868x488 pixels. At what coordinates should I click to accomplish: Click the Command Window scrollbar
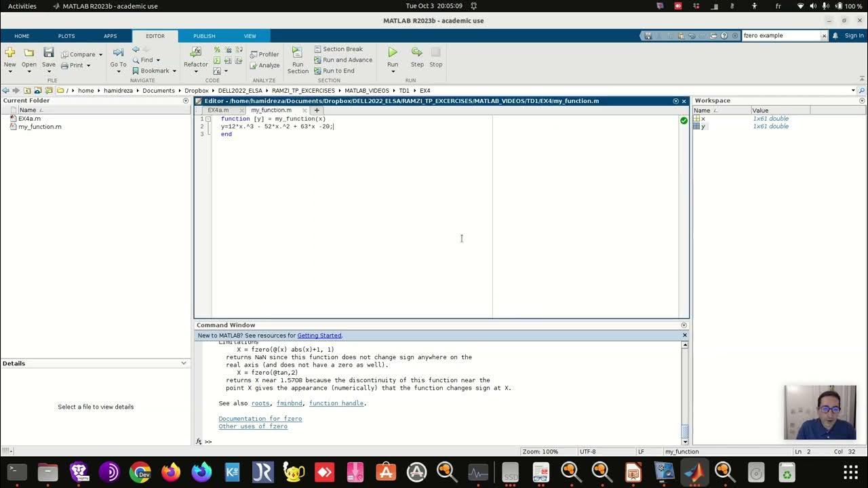point(685,393)
